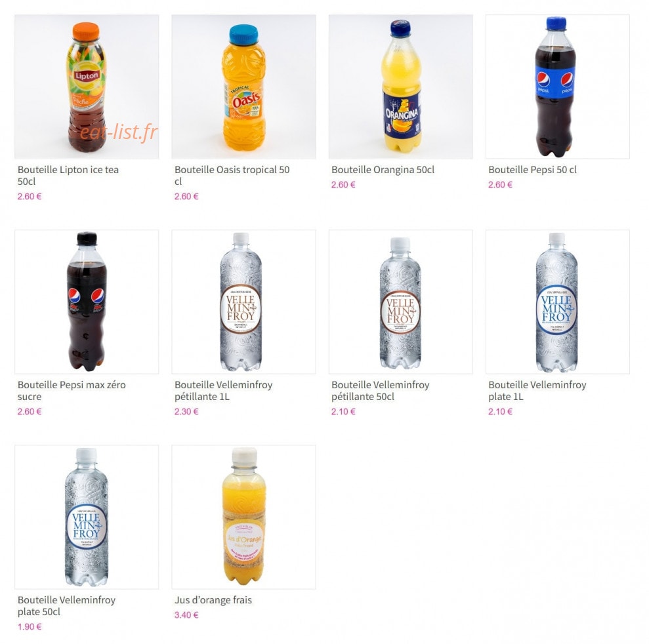Select the Velleminfroy pétillante 1L bottle image

[243, 302]
